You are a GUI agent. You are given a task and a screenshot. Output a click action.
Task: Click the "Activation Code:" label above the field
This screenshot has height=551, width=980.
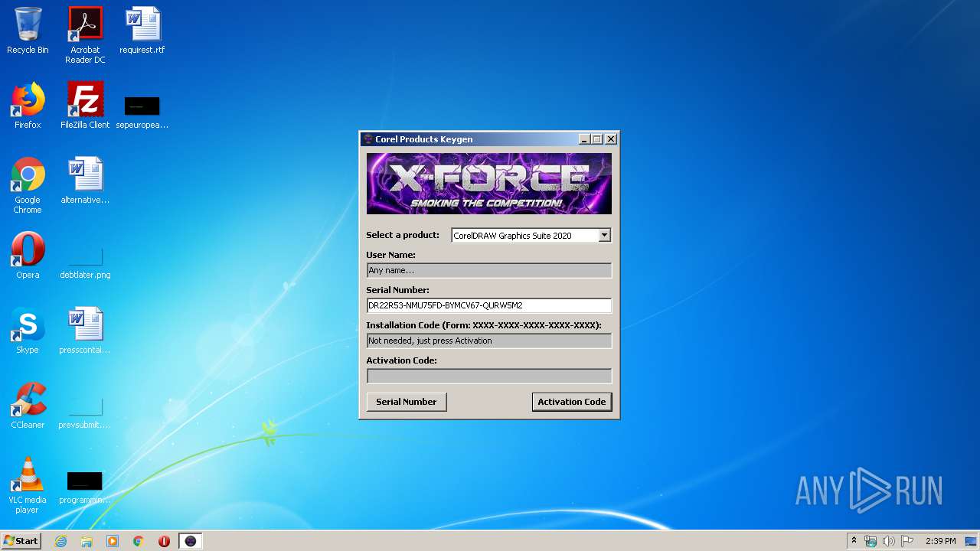point(401,360)
